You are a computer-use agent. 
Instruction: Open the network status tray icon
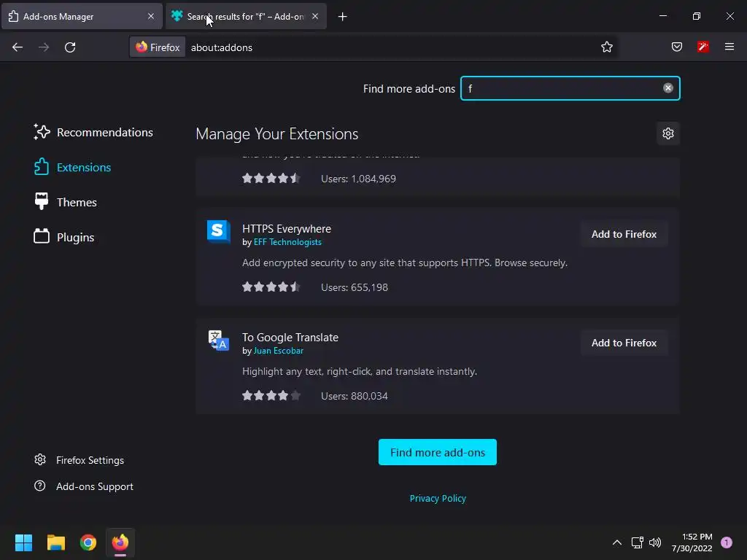(637, 542)
